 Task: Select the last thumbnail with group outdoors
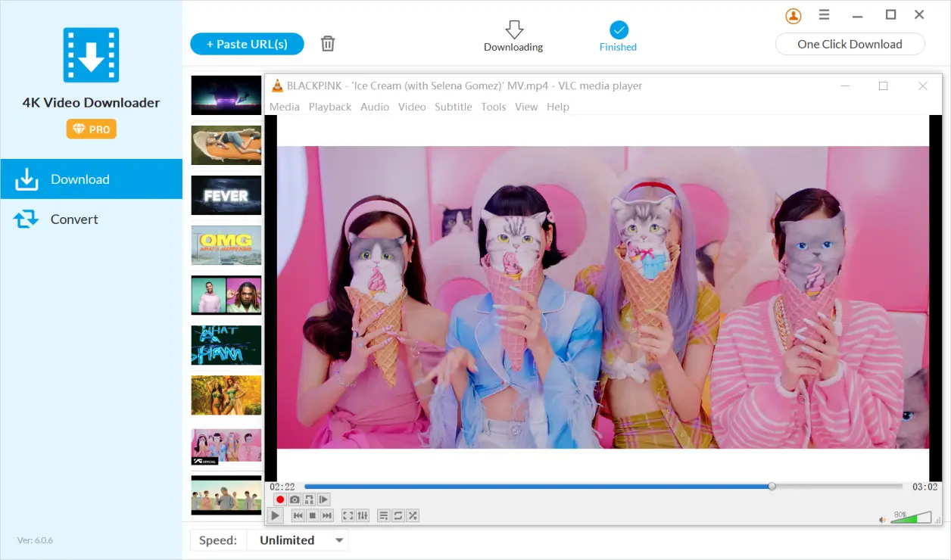(x=226, y=495)
